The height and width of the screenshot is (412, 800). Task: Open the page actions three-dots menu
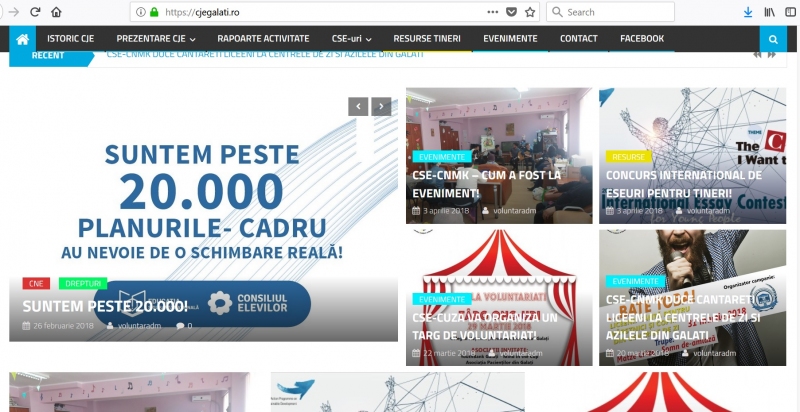[492, 12]
